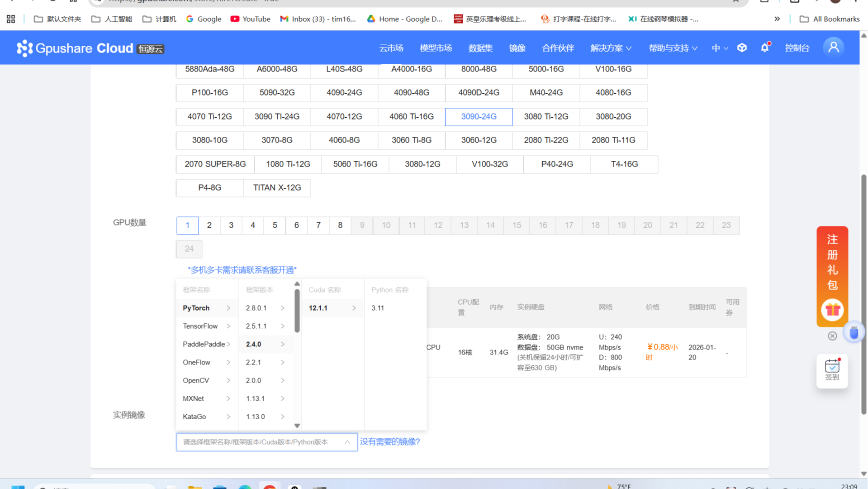Expand the TensorFlow framework entry
Image resolution: width=868 pixels, height=489 pixels.
tap(207, 326)
